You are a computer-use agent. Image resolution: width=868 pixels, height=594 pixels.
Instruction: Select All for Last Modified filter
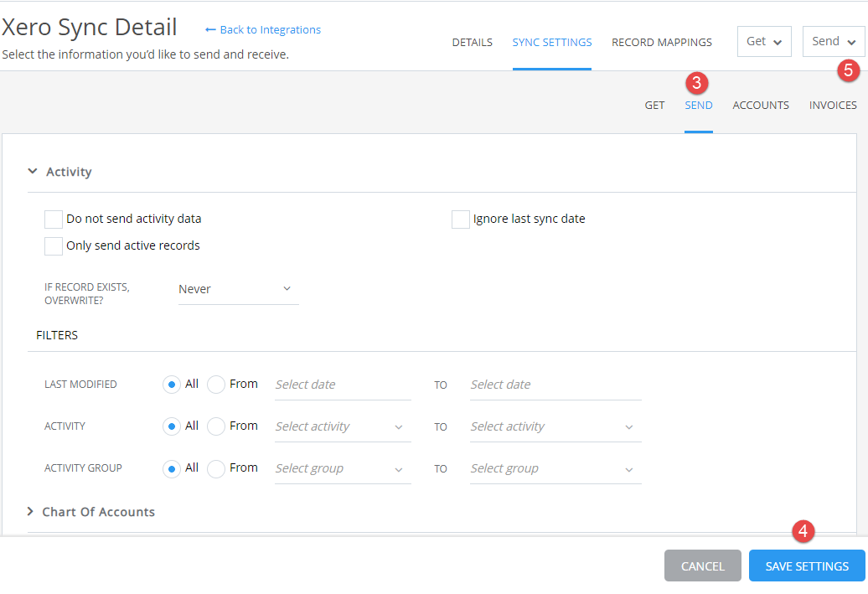(x=172, y=385)
